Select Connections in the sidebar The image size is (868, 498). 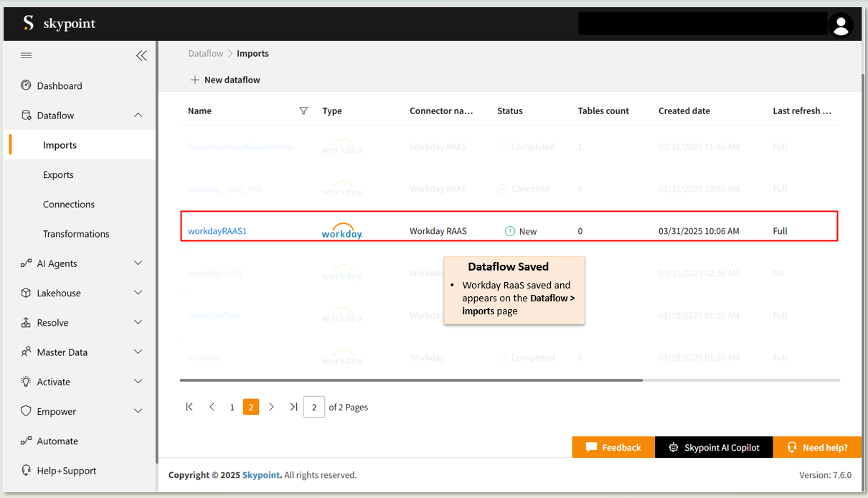(x=69, y=205)
